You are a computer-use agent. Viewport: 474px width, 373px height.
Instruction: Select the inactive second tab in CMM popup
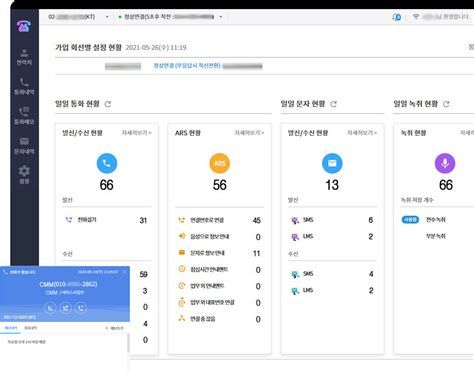coord(30,328)
